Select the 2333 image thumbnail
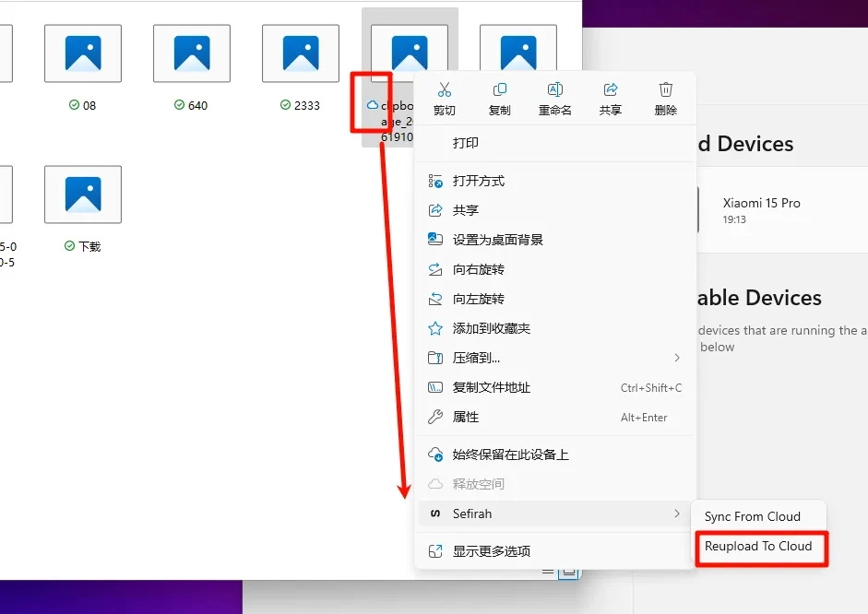The height and width of the screenshot is (614, 868). tap(301, 53)
